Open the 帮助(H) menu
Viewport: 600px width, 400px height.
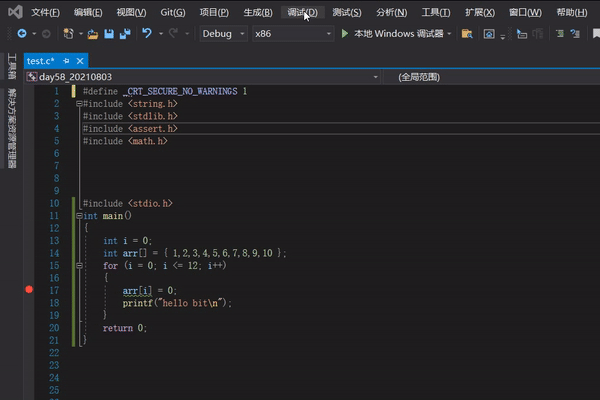572,13
